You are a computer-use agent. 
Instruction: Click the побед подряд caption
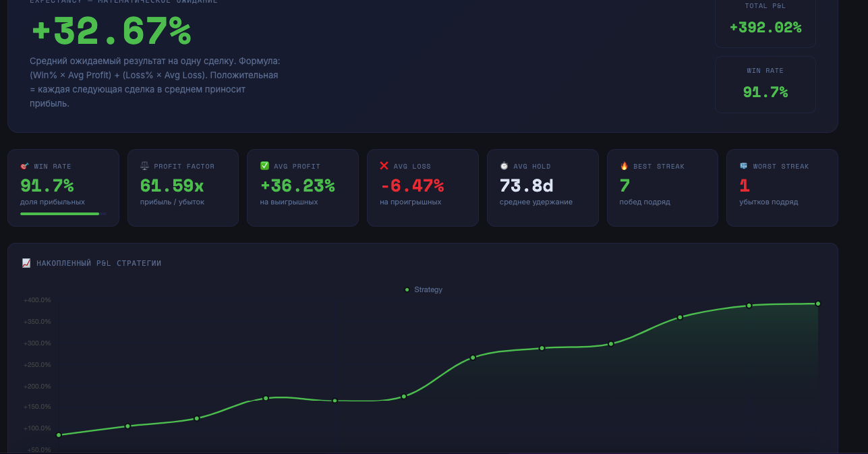[x=645, y=202]
